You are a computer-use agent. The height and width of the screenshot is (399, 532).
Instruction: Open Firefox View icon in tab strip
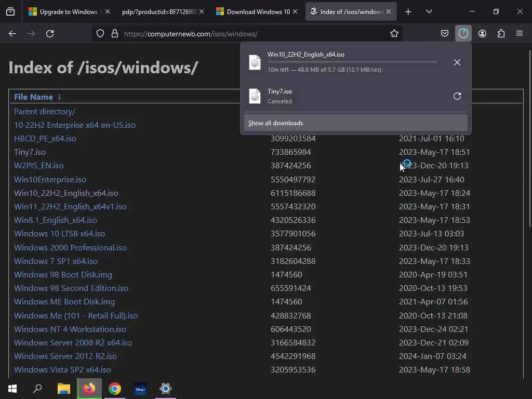[10, 12]
